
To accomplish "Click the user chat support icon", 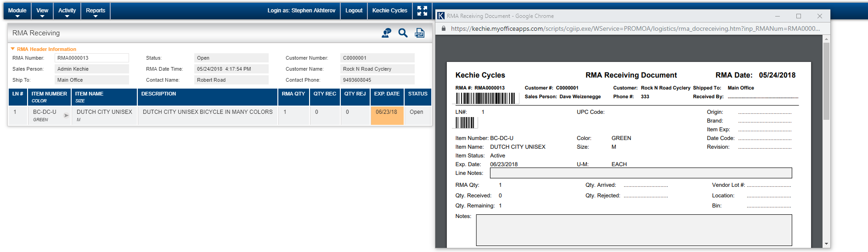I will click(386, 33).
